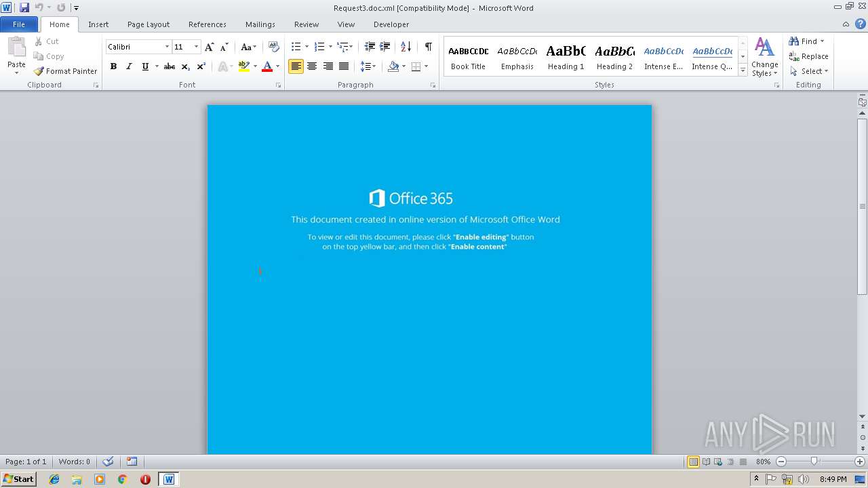
Task: Click the Replace command
Action: (x=808, y=56)
